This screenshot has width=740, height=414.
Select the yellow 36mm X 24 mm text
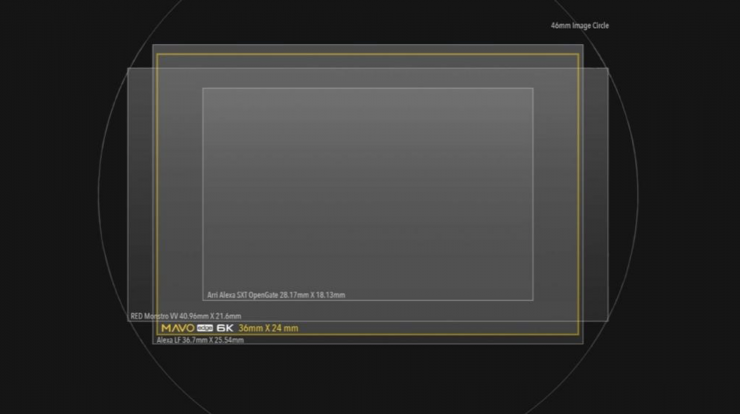coord(267,328)
